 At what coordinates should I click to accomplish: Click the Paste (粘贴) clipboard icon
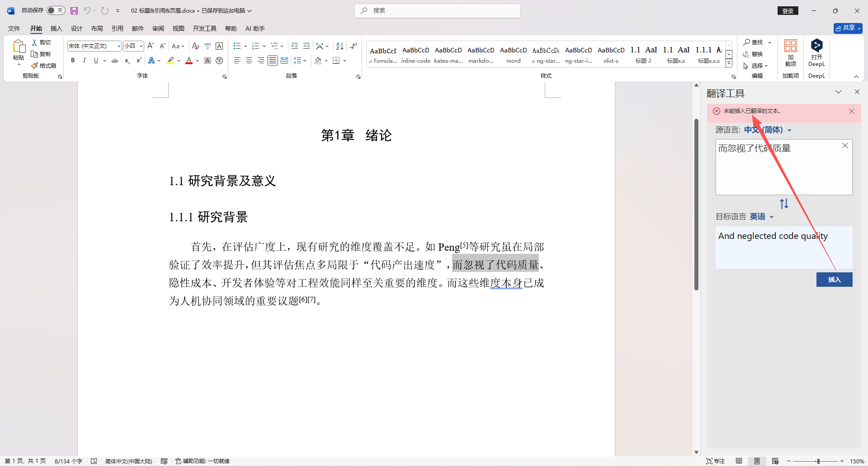tap(19, 47)
